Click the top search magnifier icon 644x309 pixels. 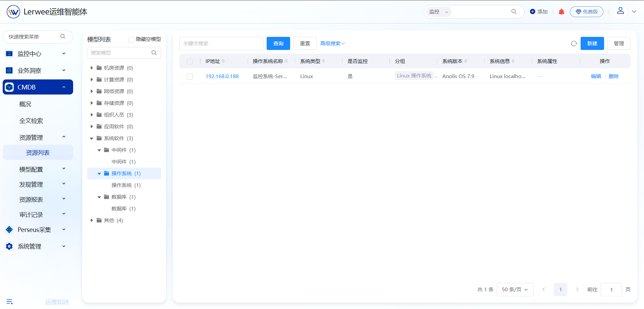pyautogui.click(x=514, y=12)
